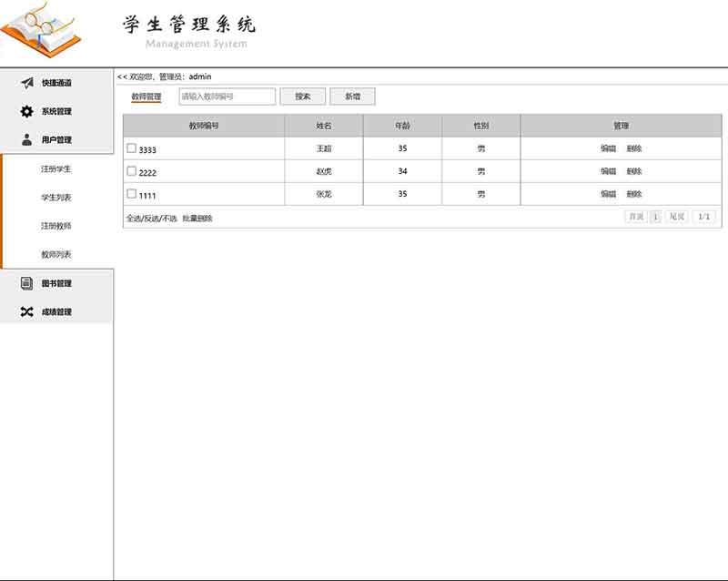Click the gear icon for 系统管理

point(26,112)
